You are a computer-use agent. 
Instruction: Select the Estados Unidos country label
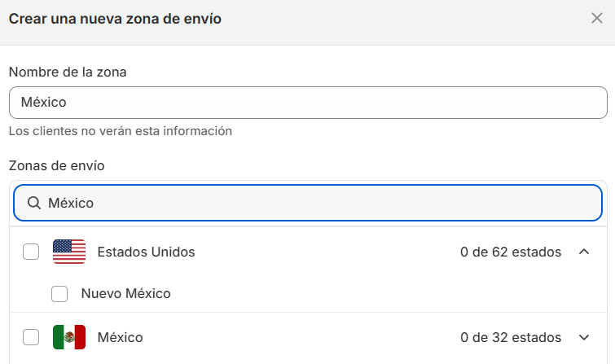coord(146,252)
